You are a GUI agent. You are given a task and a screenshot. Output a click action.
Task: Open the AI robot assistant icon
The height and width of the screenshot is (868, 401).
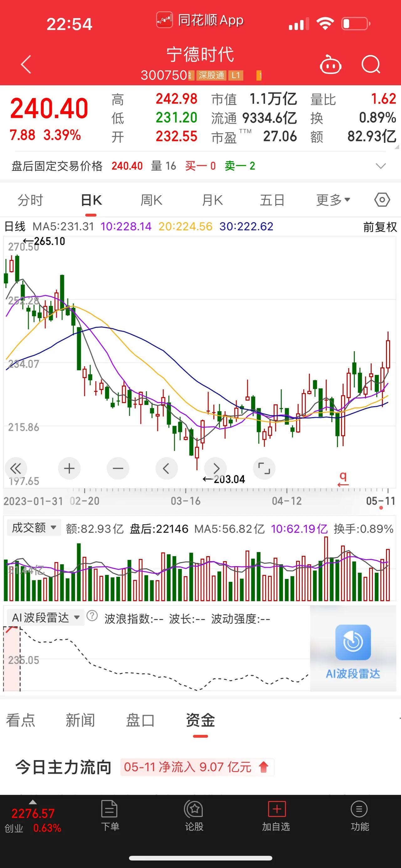pos(330,64)
